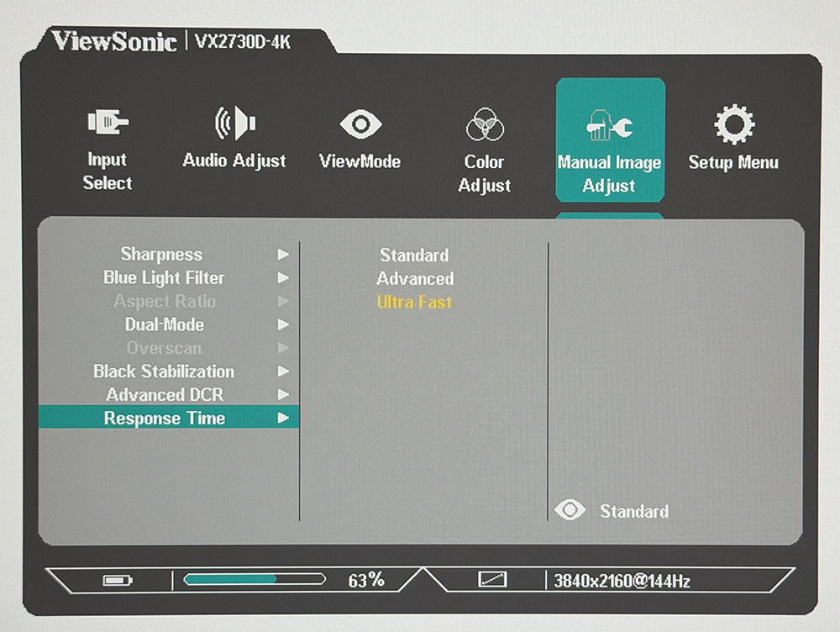Switch to the ViewMode menu label
This screenshot has width=840, height=632.
click(360, 161)
